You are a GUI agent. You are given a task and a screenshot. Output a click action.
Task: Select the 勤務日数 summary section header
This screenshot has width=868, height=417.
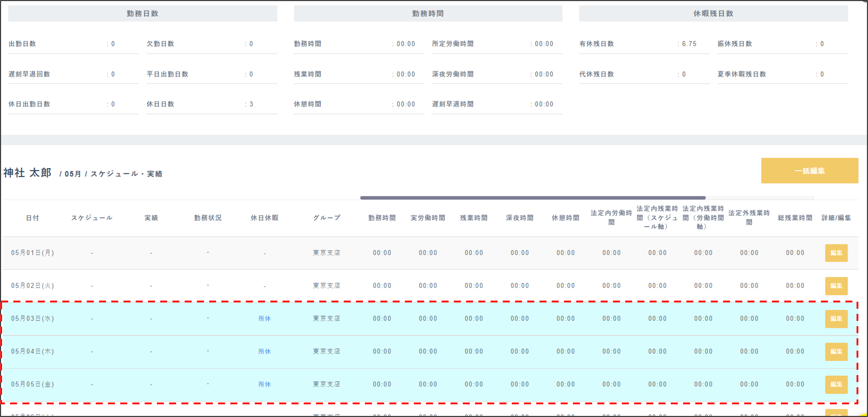pos(143,13)
